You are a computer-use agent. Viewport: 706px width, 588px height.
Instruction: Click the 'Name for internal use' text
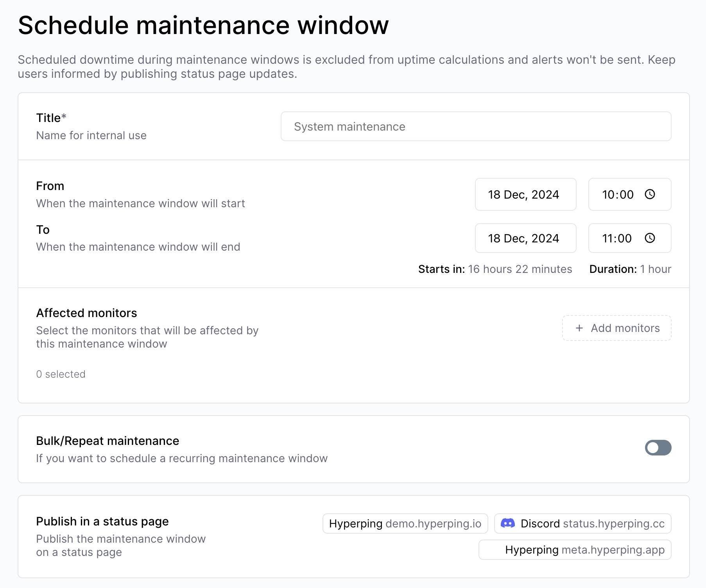(91, 135)
